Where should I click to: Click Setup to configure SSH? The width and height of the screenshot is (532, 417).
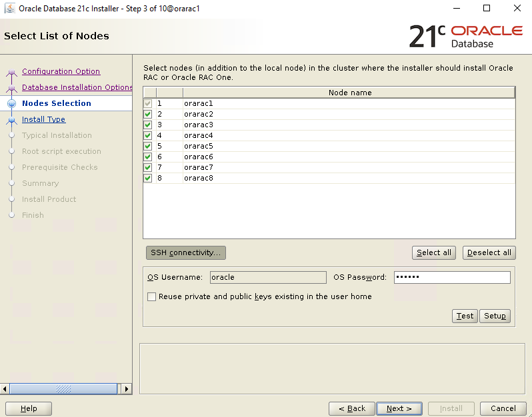tap(495, 316)
